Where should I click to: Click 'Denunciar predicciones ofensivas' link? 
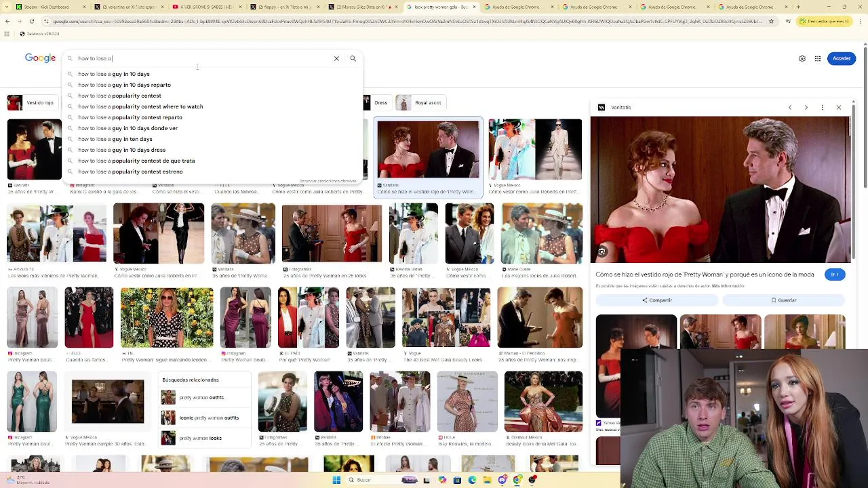point(328,181)
